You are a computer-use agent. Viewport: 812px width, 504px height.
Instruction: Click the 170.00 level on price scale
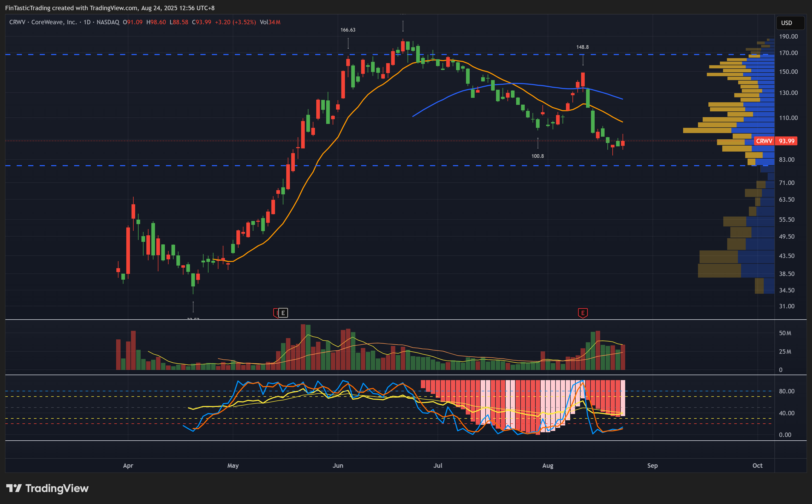pos(788,53)
